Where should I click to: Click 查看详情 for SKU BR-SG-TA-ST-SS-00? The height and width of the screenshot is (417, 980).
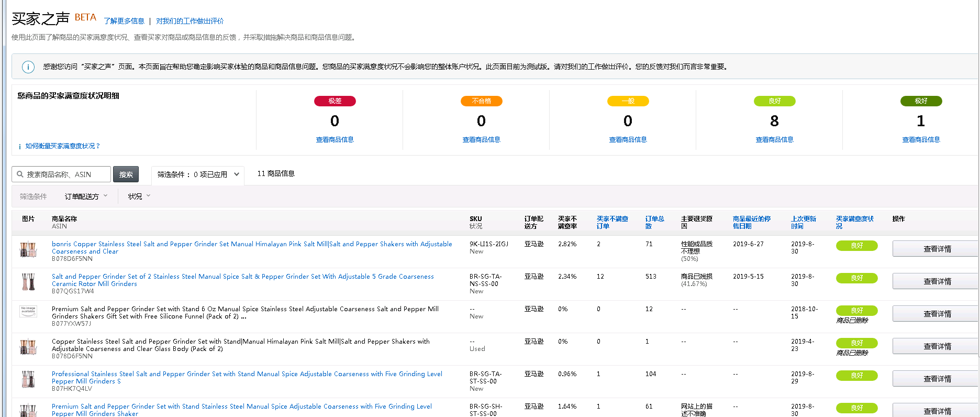pos(937,379)
